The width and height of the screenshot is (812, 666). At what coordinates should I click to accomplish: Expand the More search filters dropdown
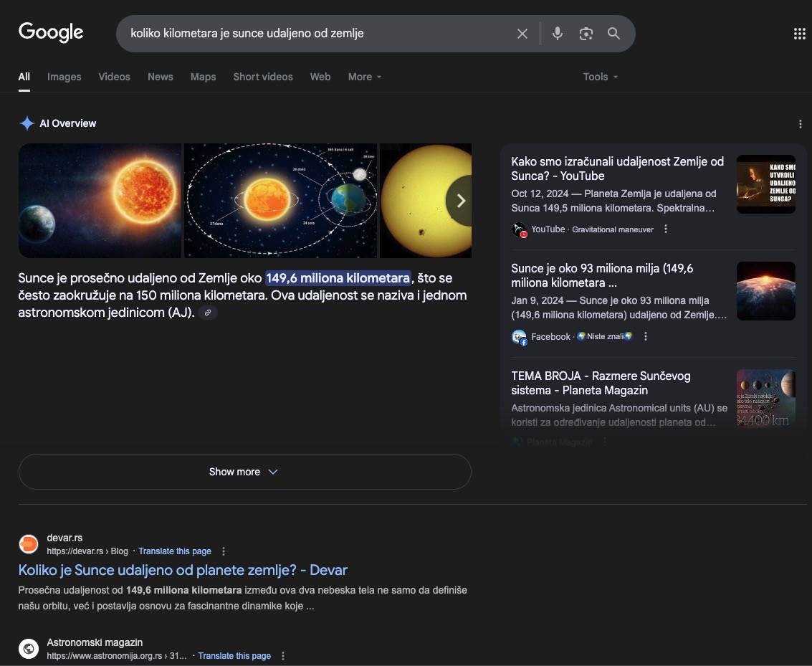pyautogui.click(x=364, y=77)
